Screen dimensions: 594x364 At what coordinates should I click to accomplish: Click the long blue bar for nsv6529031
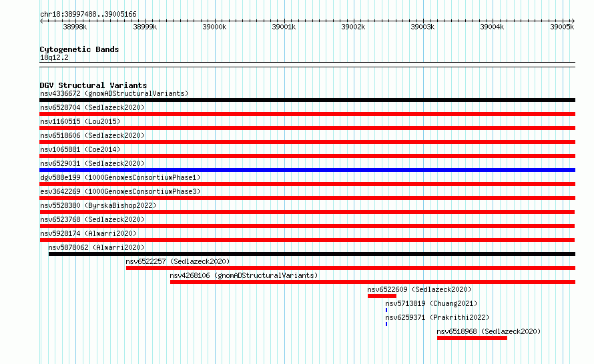pyautogui.click(x=307, y=170)
